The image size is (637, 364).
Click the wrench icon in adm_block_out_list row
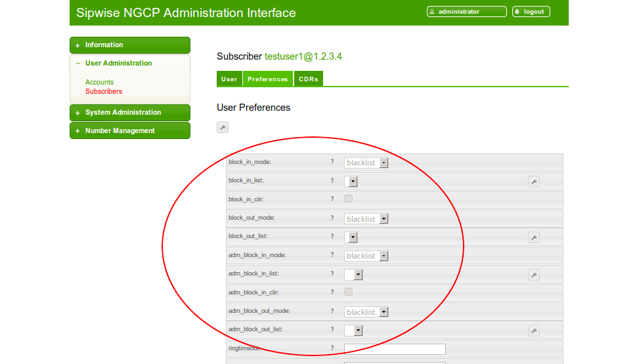click(534, 331)
